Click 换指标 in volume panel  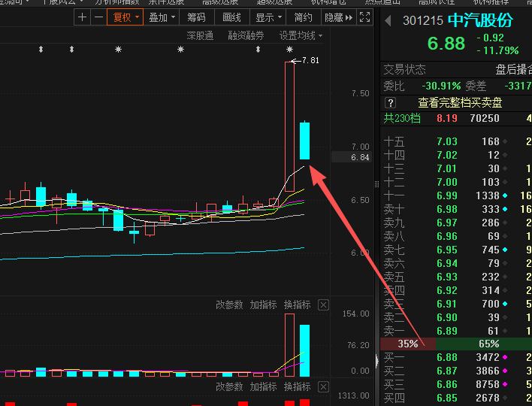click(x=298, y=304)
